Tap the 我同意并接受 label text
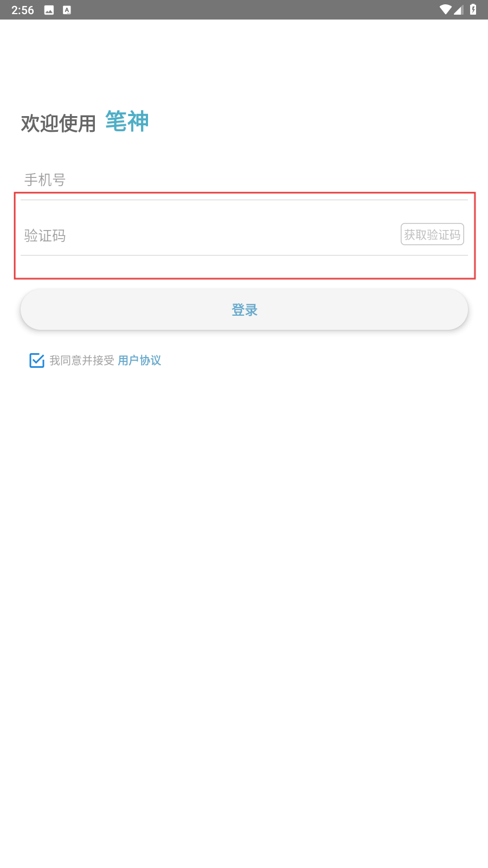Viewport: 488px width, 868px height. coord(82,360)
